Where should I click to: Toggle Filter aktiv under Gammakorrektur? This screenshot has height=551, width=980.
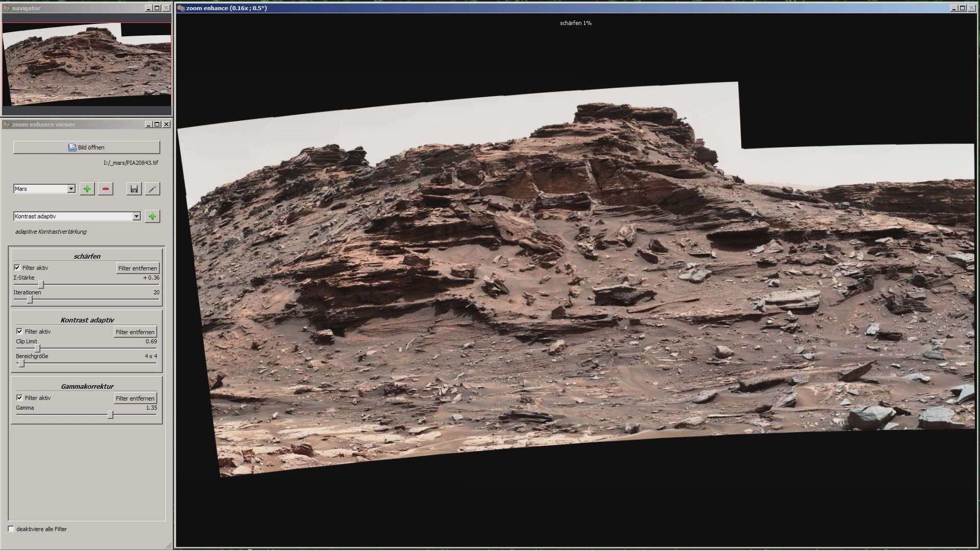tap(20, 397)
